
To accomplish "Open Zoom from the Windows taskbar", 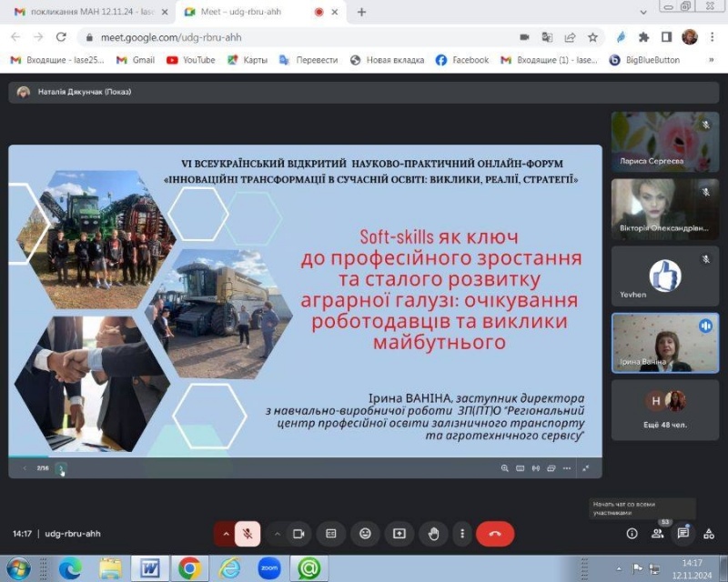I will point(268,568).
